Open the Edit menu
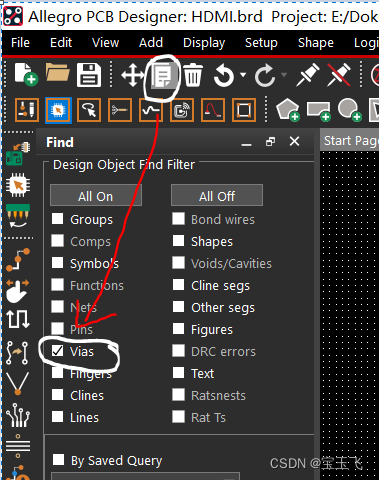The height and width of the screenshot is (480, 379). (x=61, y=43)
